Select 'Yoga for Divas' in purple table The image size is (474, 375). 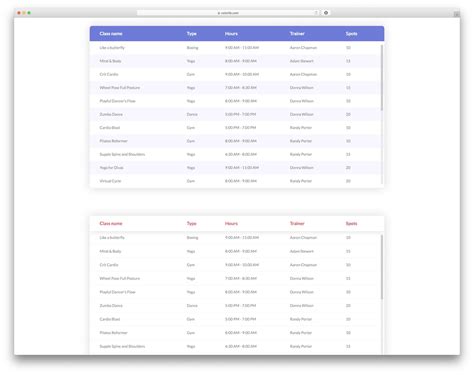pos(111,168)
